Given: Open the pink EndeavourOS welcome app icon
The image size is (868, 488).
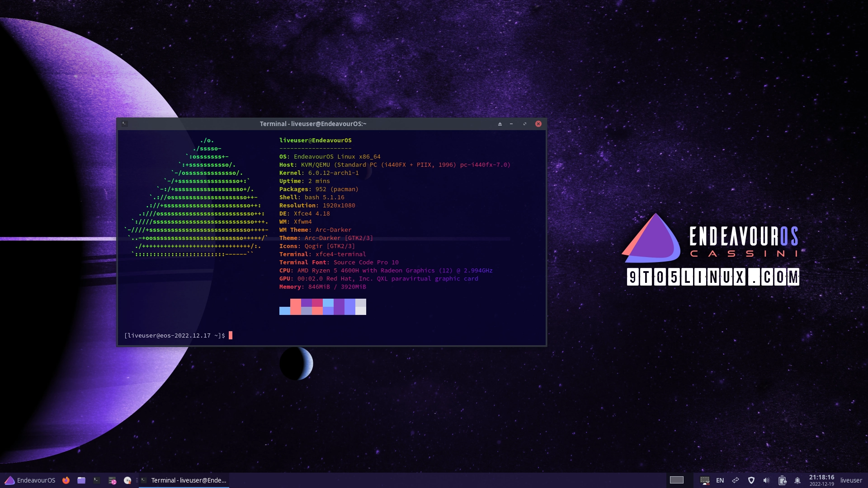Looking at the screenshot, I should tap(113, 480).
